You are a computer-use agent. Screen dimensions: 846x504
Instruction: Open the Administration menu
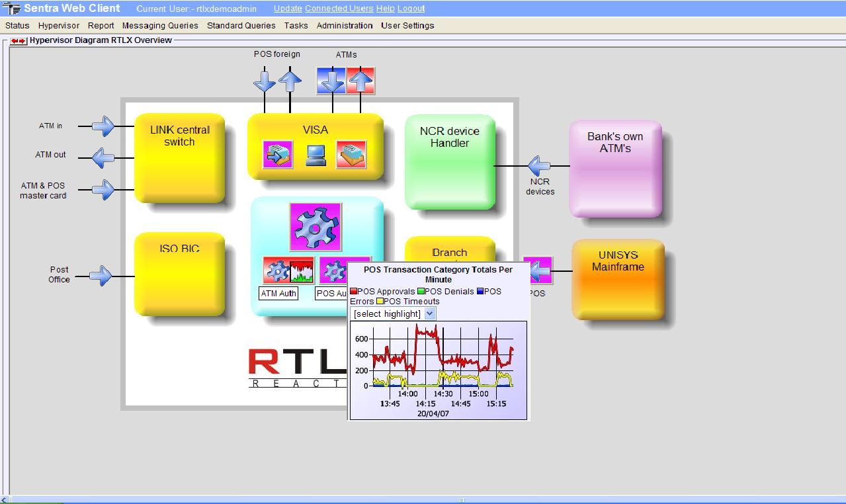345,26
